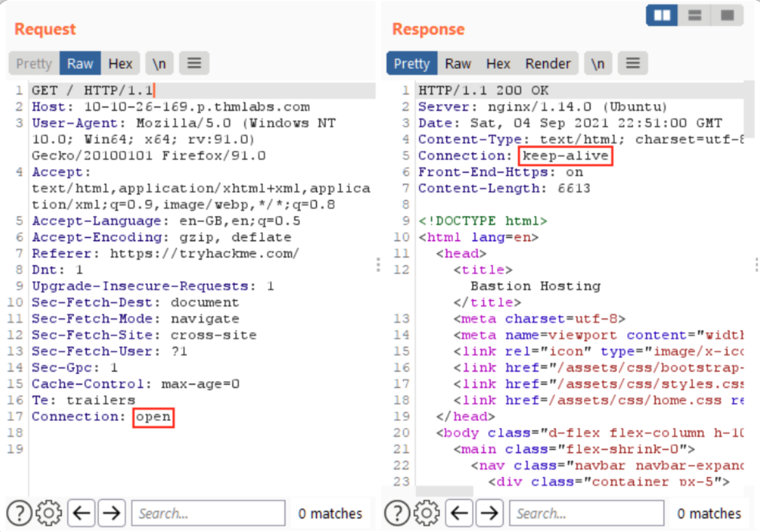
Task: Click the 'GET / HTTP/1.1' request line
Action: coord(92,90)
